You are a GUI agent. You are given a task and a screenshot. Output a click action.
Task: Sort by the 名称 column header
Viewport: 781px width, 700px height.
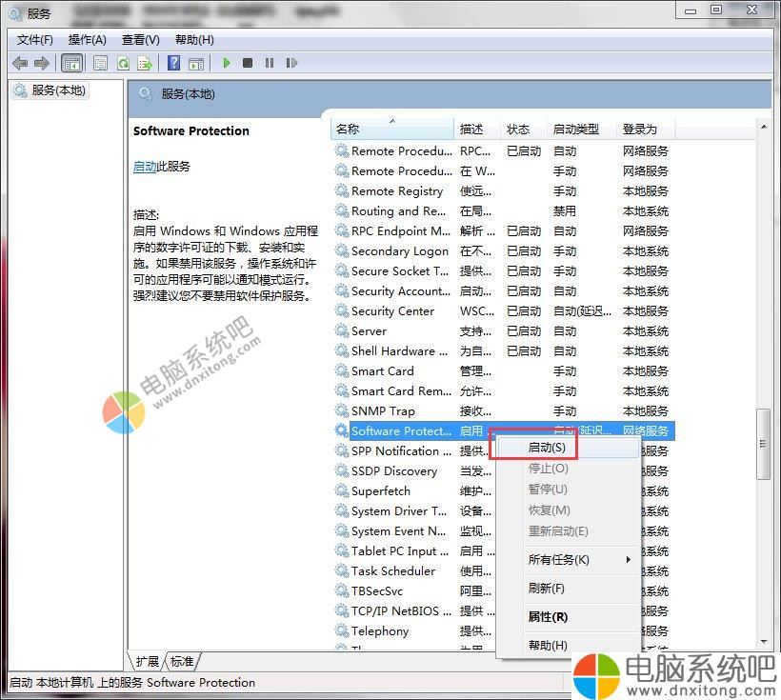pos(392,129)
